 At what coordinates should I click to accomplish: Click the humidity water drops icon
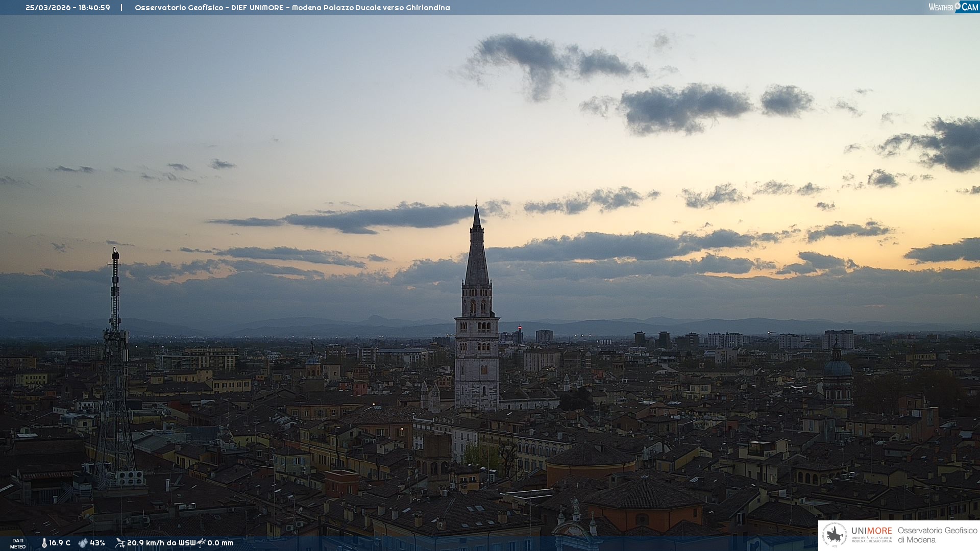[83, 543]
